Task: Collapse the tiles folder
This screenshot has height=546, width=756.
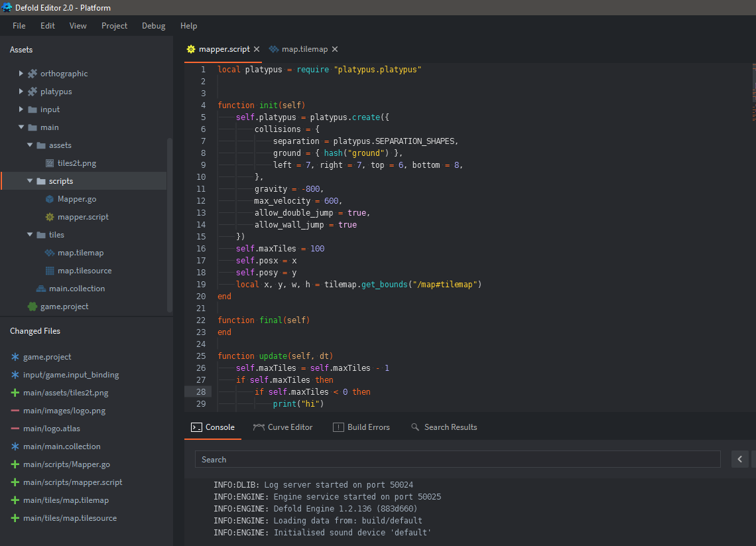Action: (x=30, y=235)
